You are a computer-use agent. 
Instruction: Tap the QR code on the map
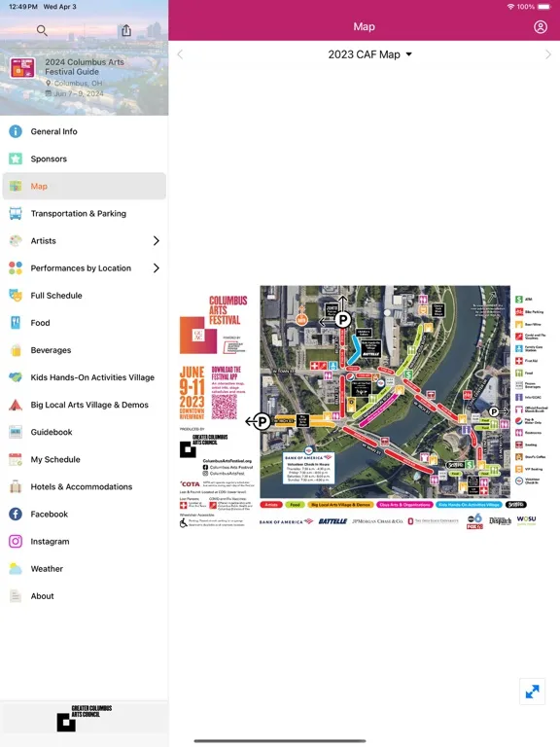pyautogui.click(x=224, y=407)
